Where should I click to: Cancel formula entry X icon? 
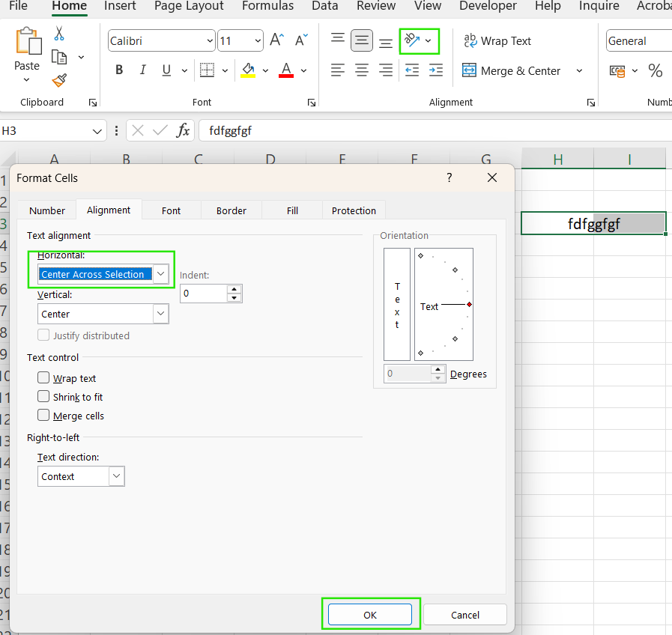(x=138, y=130)
